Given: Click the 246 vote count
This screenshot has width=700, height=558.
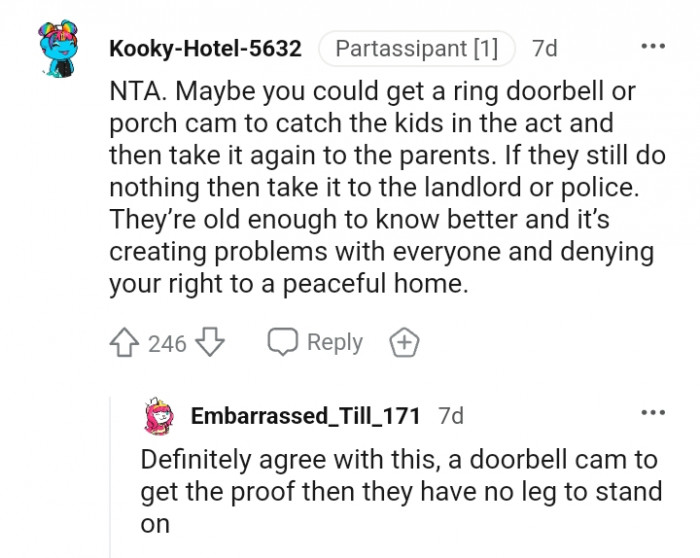Looking at the screenshot, I should coord(167,343).
